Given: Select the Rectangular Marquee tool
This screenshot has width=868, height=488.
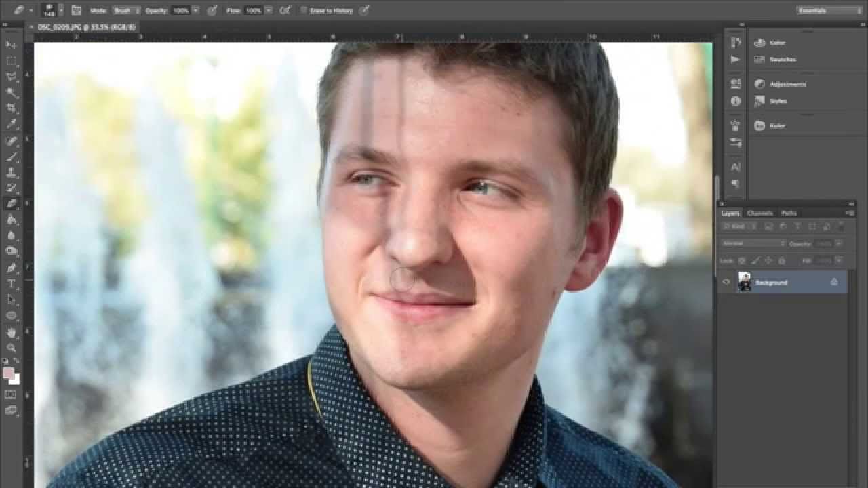Looking at the screenshot, I should 12,61.
